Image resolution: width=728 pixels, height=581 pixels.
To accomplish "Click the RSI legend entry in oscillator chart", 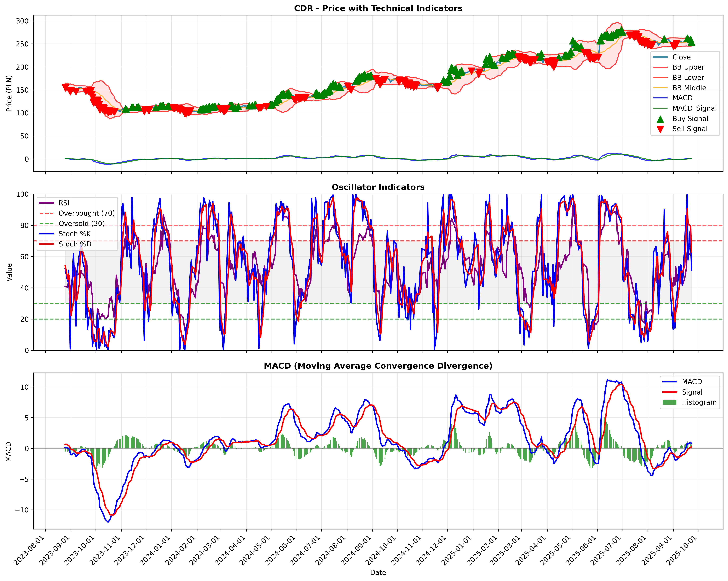I will tap(54, 203).
